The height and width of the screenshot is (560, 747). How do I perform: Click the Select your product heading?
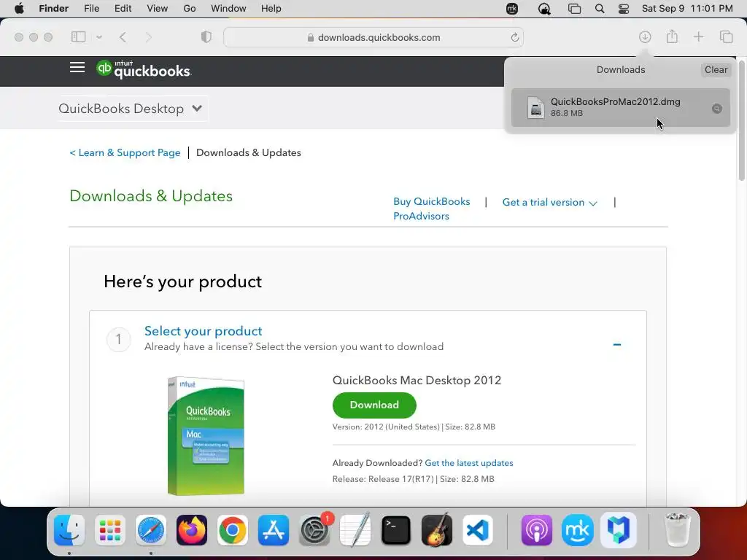coord(204,331)
